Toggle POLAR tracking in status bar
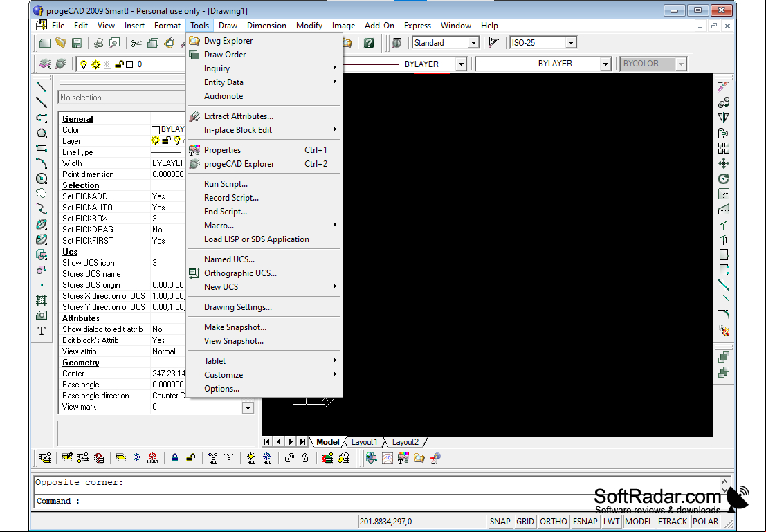The image size is (766, 532). coord(705,521)
